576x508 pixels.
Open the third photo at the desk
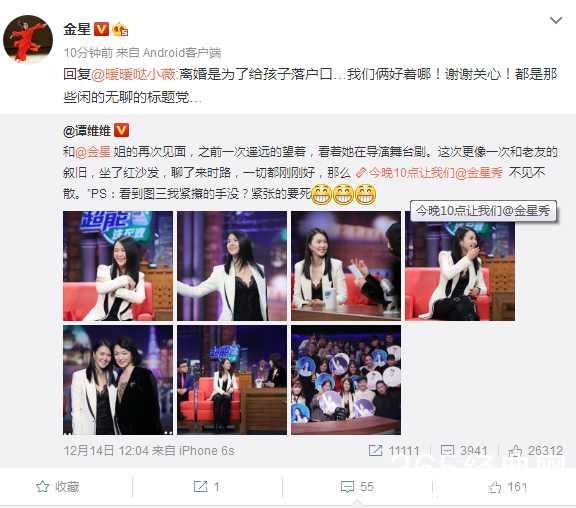click(x=346, y=266)
